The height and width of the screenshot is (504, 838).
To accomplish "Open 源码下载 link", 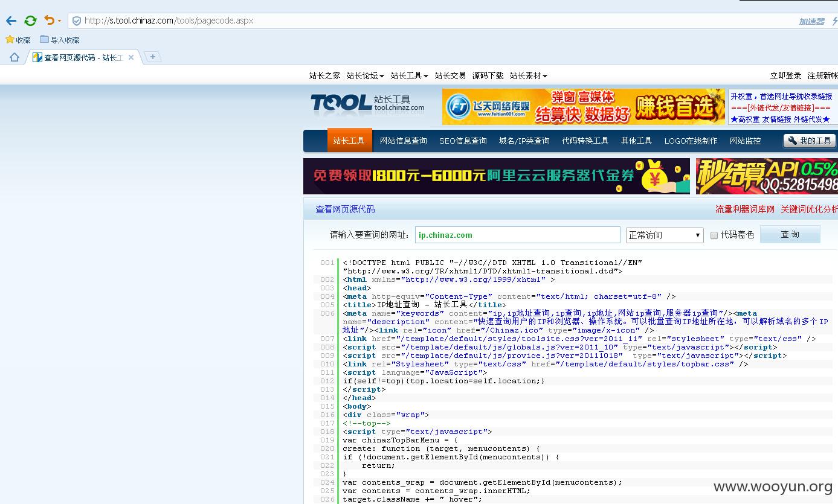I will [488, 75].
